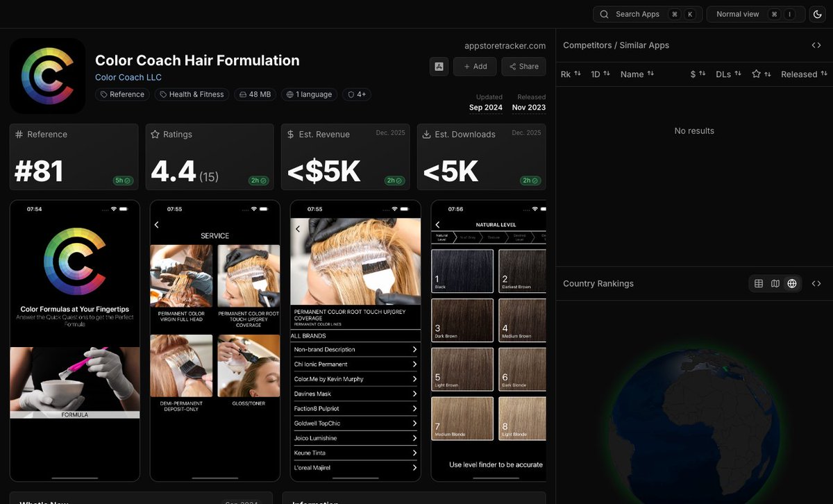833x504 pixels.
Task: Sort competitors by Name column
Action: 637,74
